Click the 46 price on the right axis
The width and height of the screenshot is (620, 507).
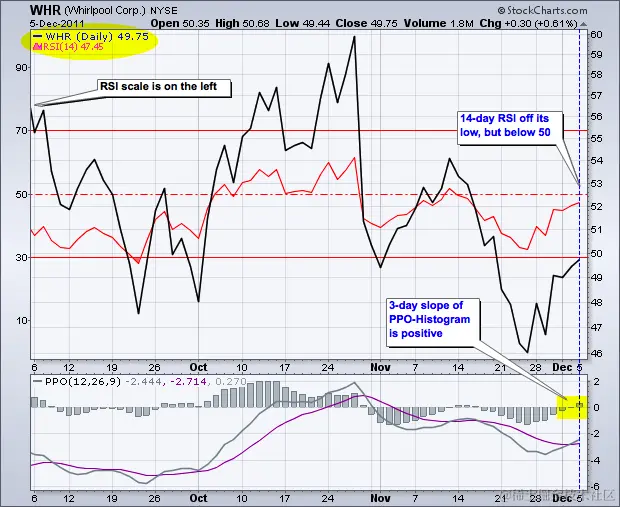[x=596, y=353]
